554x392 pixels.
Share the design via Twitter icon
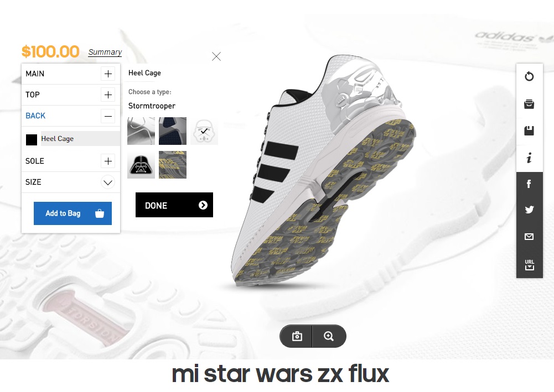529,210
